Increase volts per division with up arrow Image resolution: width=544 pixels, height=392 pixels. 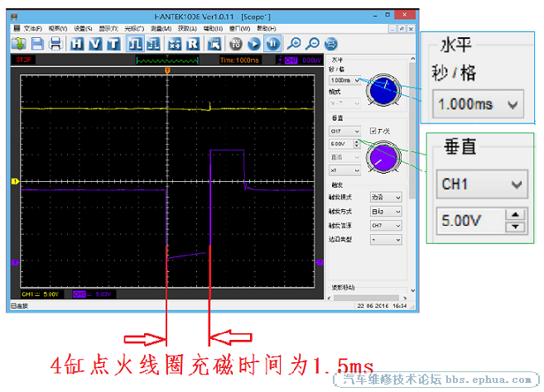[357, 141]
